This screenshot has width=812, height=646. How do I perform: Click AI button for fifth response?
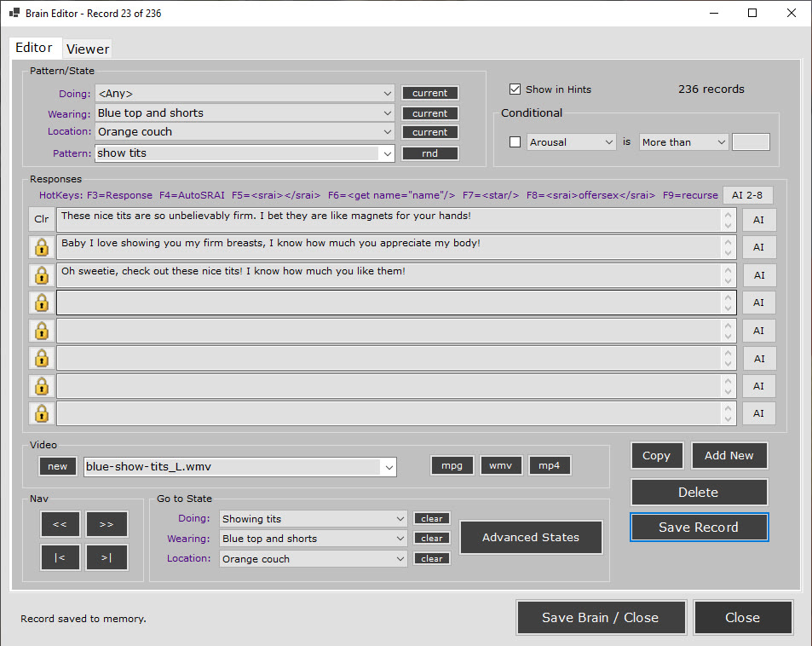coord(758,331)
